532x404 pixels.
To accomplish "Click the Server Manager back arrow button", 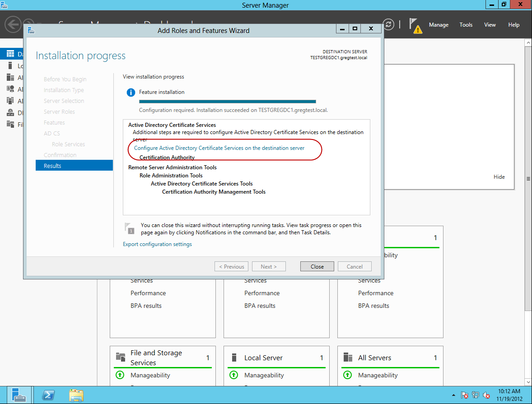I will [x=13, y=25].
